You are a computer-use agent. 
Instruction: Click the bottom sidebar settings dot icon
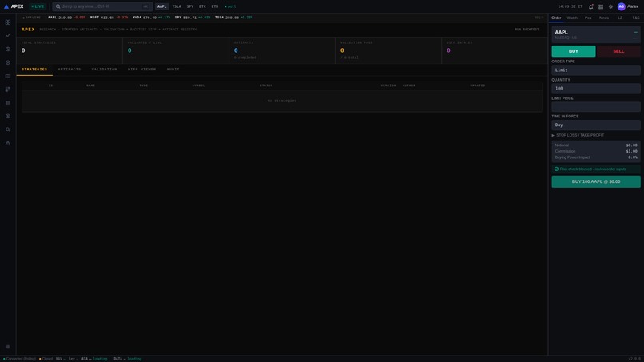point(8,347)
